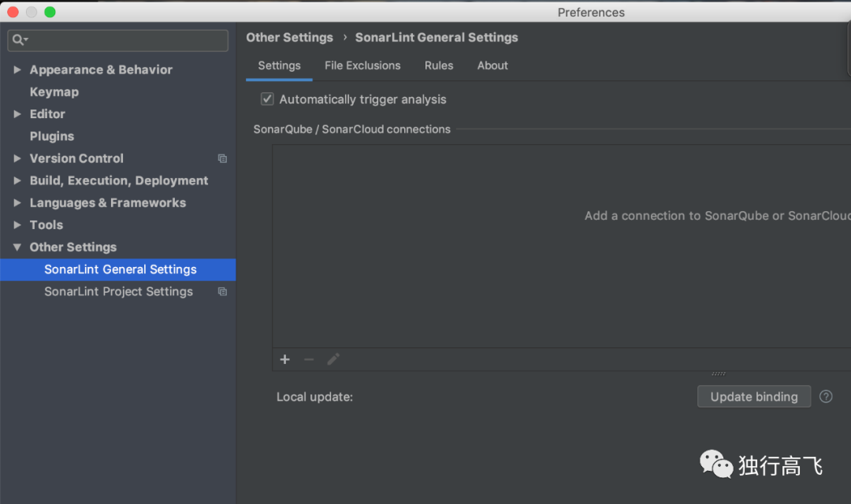Viewport: 851px width, 504px height.
Task: Select Build, Execution, Deployment label
Action: coord(119,180)
